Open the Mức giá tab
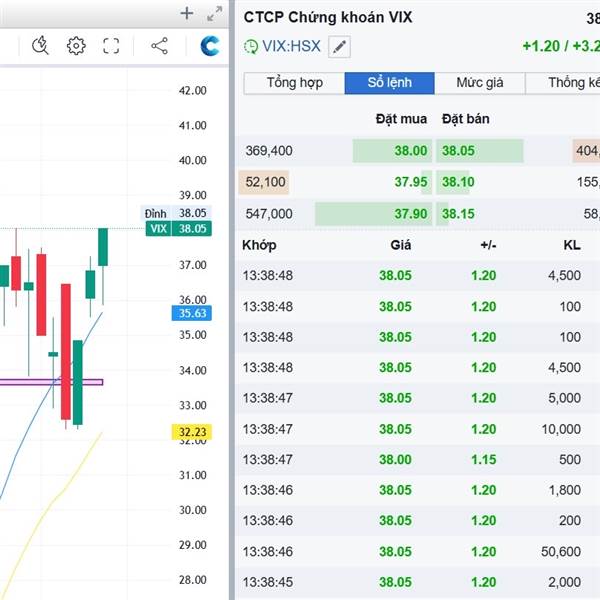Screen dimensions: 600x600 click(480, 83)
